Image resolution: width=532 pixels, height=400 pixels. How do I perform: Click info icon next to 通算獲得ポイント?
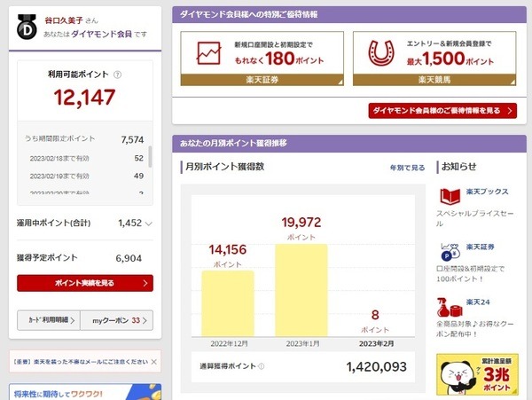click(262, 366)
